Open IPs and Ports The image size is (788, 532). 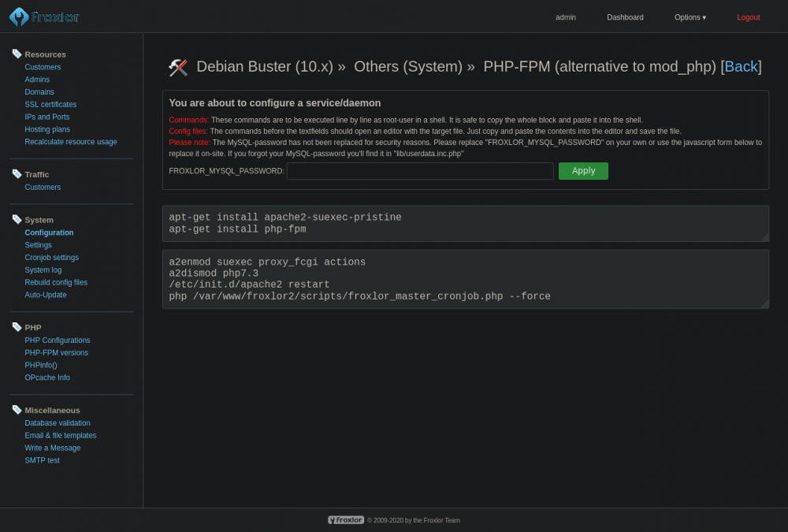[x=47, y=117]
